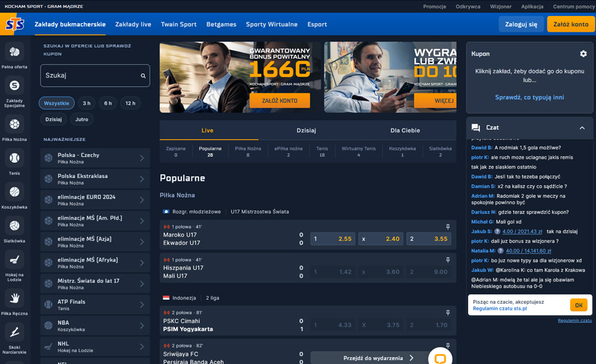Switch to the Dzisiaj tab
The width and height of the screenshot is (596, 364).
point(307,130)
